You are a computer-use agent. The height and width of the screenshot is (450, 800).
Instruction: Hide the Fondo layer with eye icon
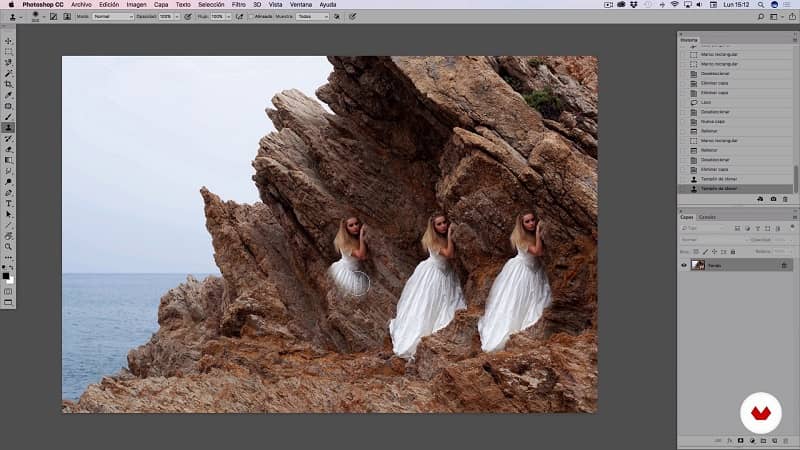click(x=685, y=265)
